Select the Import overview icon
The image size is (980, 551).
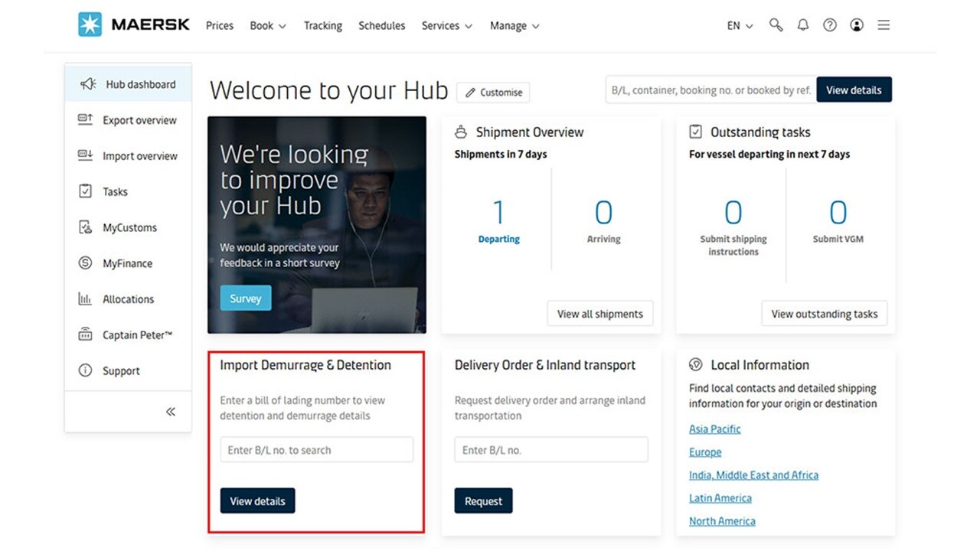click(87, 155)
